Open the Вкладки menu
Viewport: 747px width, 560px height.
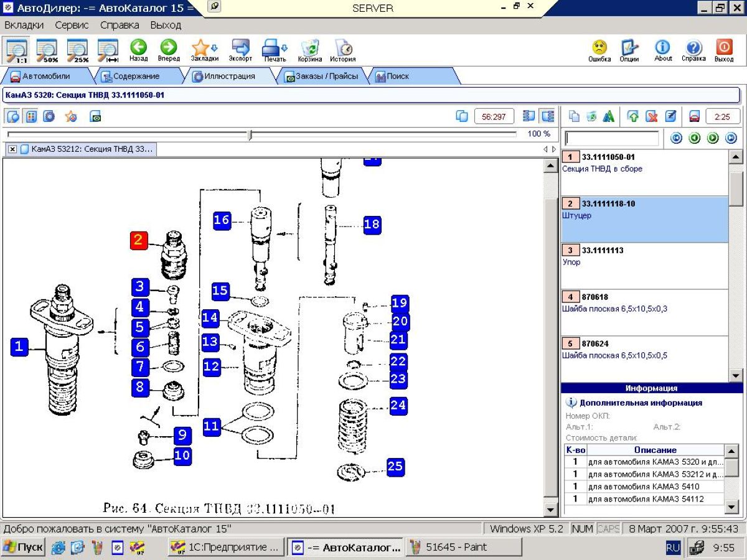pyautogui.click(x=24, y=26)
